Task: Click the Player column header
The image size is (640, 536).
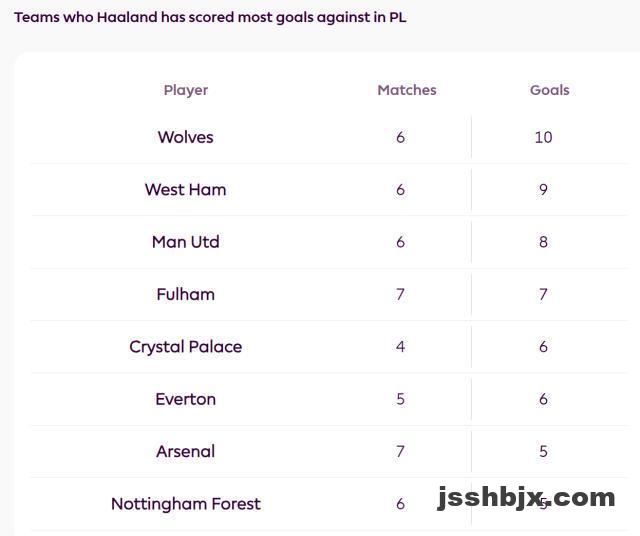Action: [x=185, y=90]
